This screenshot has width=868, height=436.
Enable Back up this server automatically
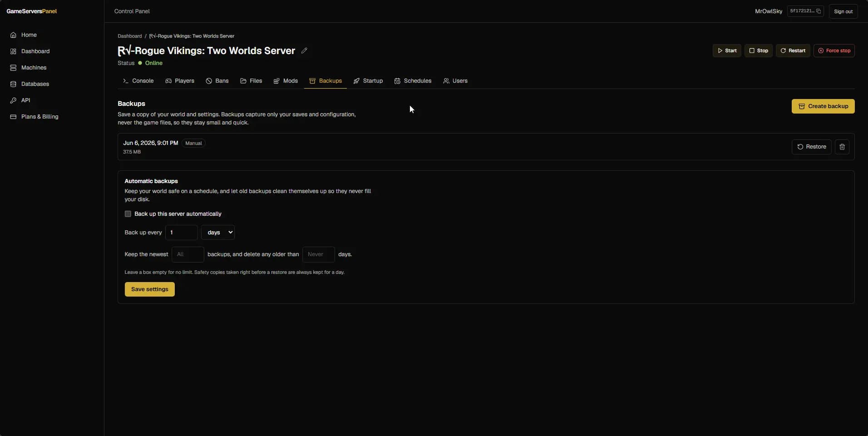(x=128, y=214)
